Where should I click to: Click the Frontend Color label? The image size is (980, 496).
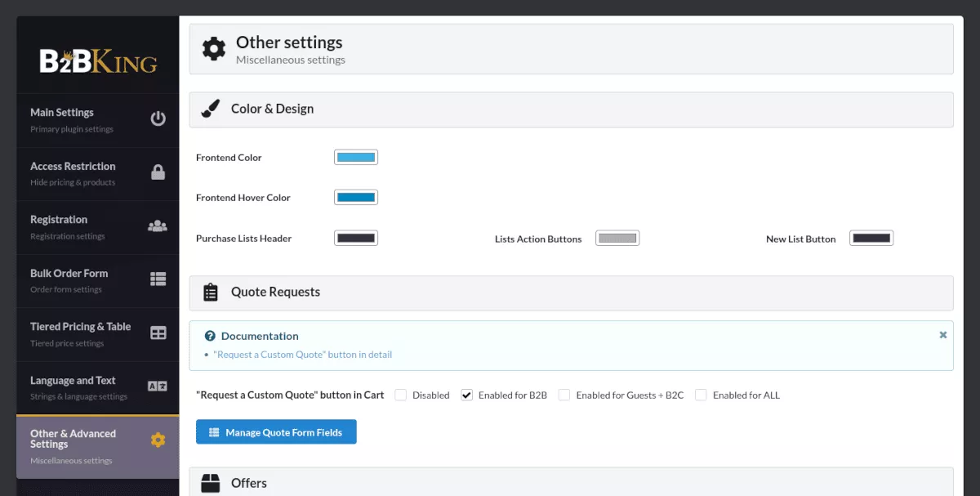229,158
